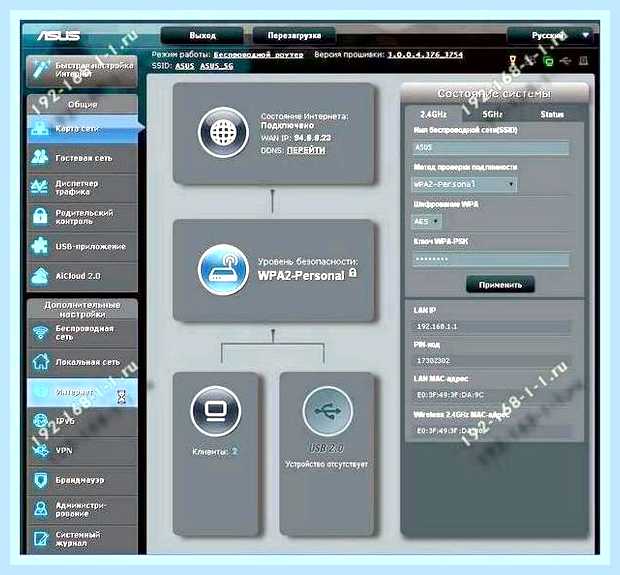Open quick Internet setup wizard icon
Viewport: 620px width, 575px height.
(x=41, y=68)
